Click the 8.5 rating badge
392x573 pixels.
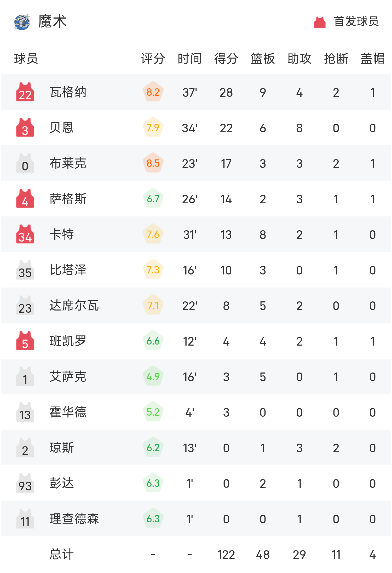[x=153, y=163]
